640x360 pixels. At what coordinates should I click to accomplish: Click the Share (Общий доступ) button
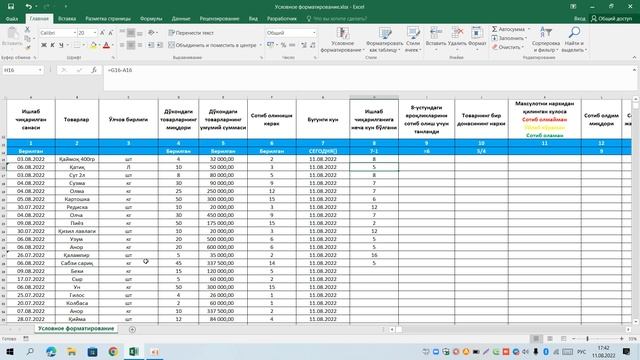click(x=611, y=18)
